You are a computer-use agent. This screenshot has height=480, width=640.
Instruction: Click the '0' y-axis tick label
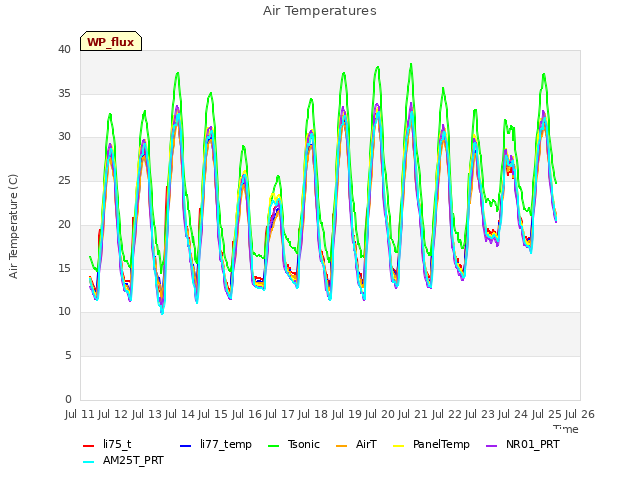coord(68,399)
